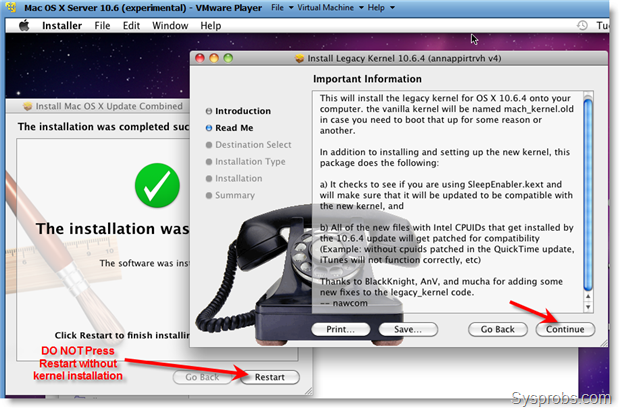Open VMware Player File dropdown
Image resolution: width=620 pixels, height=409 pixels.
tap(282, 8)
